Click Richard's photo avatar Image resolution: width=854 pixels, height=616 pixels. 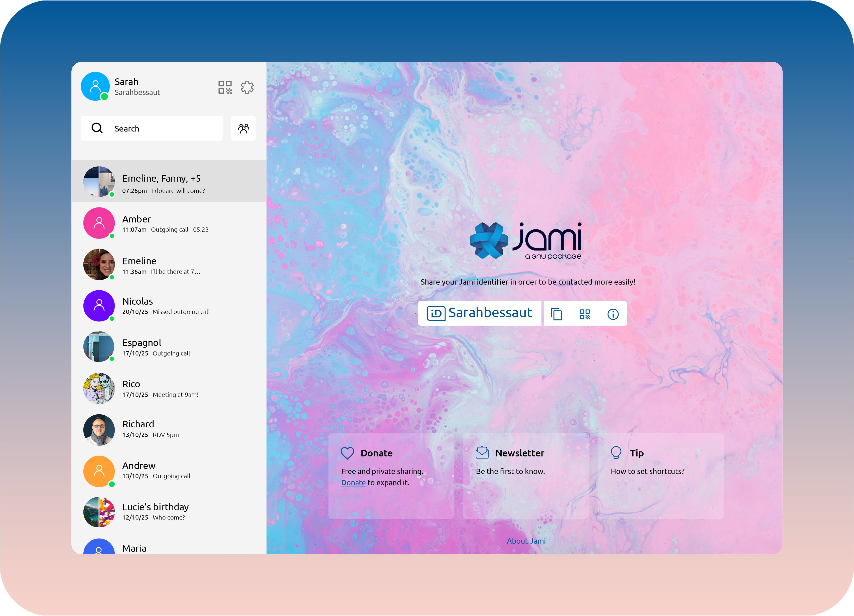(99, 430)
